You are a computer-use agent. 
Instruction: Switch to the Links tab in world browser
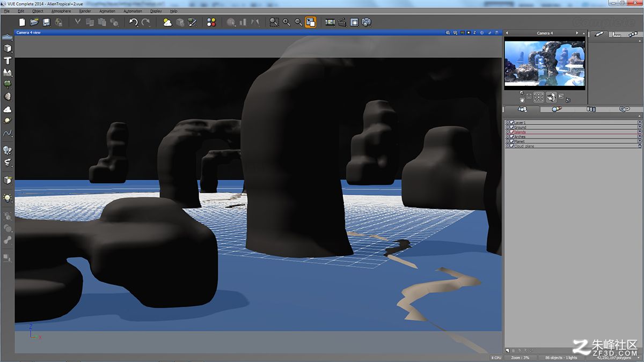click(625, 109)
